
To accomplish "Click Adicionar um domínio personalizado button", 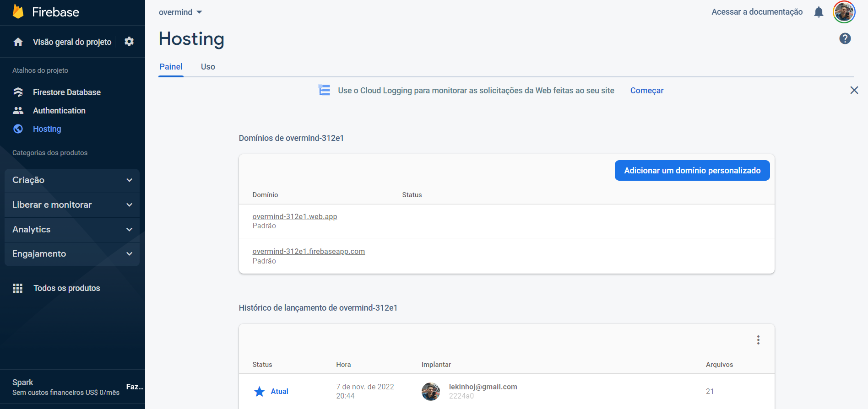I will click(x=692, y=171).
